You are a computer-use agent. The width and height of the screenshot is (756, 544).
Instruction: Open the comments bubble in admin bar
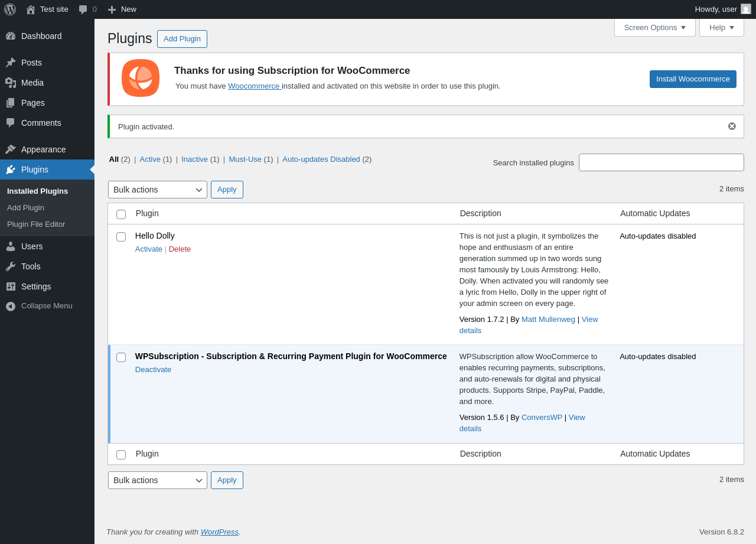coord(83,9)
